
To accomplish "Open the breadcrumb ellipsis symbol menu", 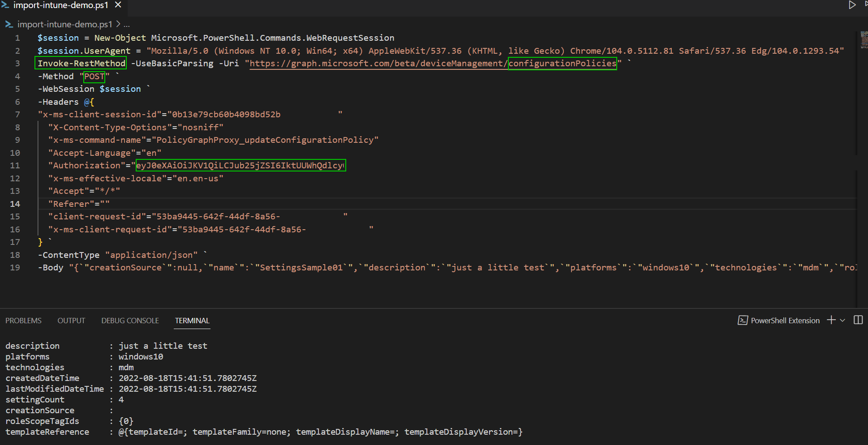I will point(127,24).
